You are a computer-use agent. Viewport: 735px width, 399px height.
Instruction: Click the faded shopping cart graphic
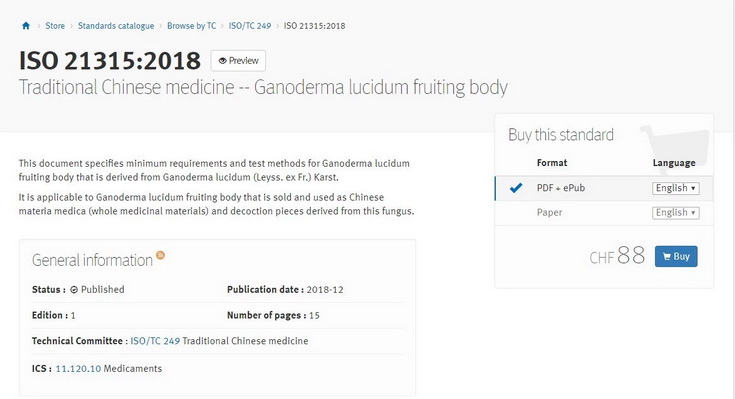(676, 145)
